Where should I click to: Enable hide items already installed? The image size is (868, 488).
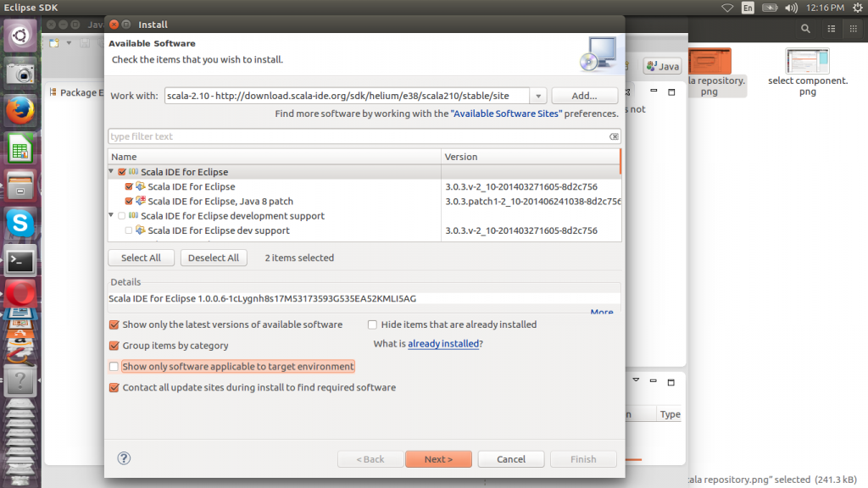[373, 324]
